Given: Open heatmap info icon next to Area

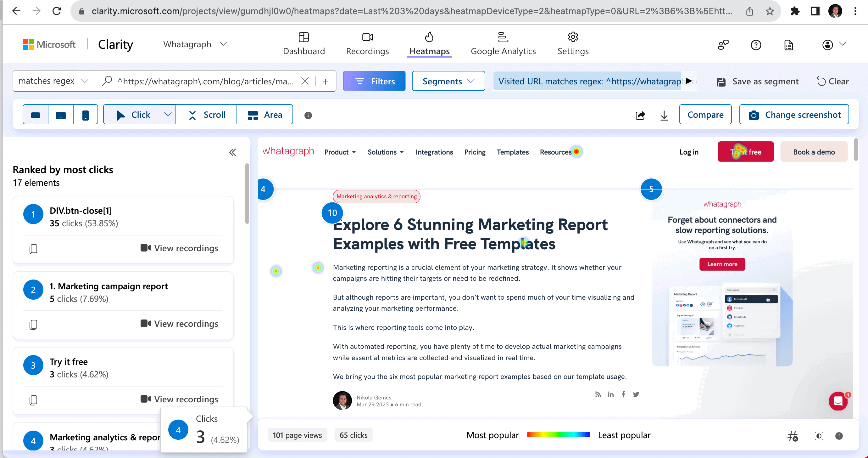Looking at the screenshot, I should 308,115.
